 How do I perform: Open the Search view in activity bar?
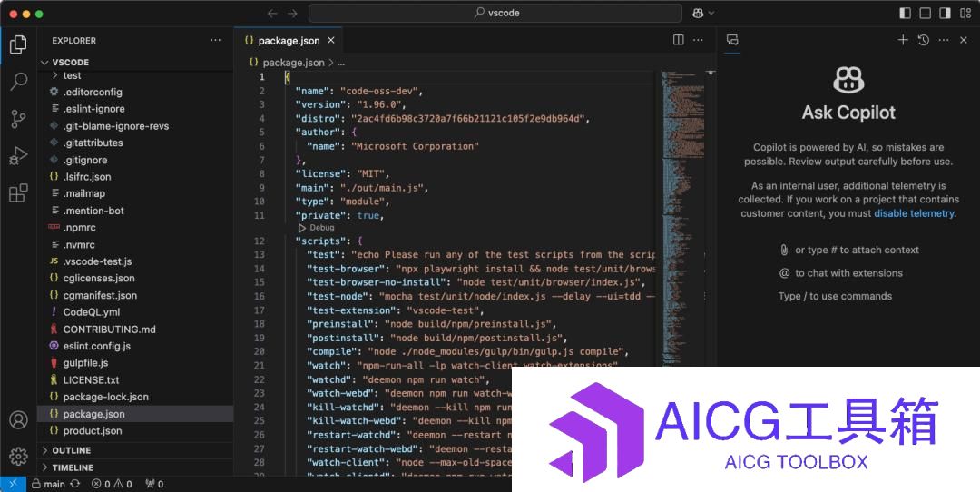pos(19,82)
